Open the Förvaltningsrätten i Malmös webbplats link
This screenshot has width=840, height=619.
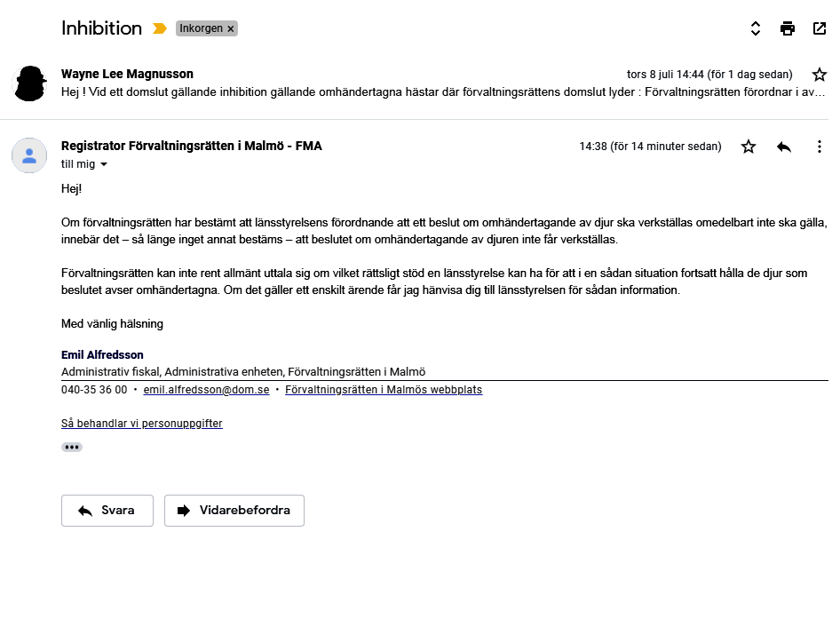click(384, 390)
